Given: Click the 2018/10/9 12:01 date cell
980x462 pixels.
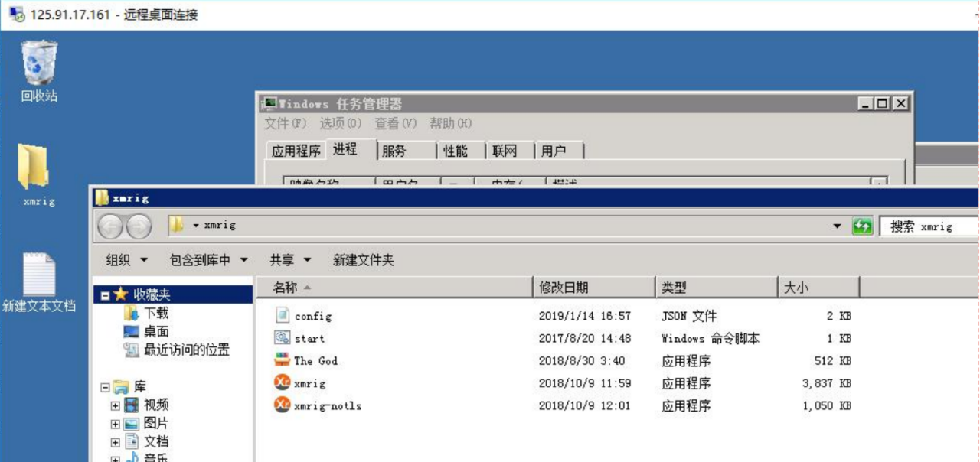Looking at the screenshot, I should [584, 406].
